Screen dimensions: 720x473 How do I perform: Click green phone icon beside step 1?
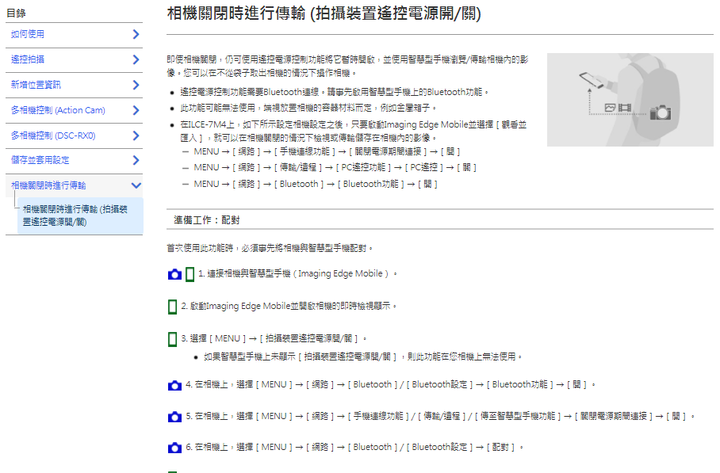coord(190,274)
